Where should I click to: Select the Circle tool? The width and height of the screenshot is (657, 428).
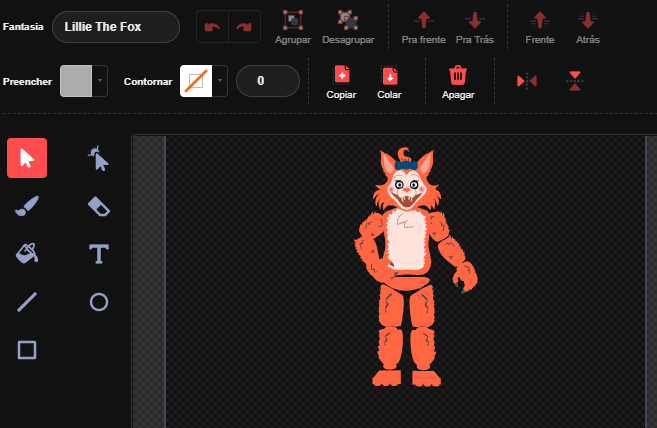point(98,302)
